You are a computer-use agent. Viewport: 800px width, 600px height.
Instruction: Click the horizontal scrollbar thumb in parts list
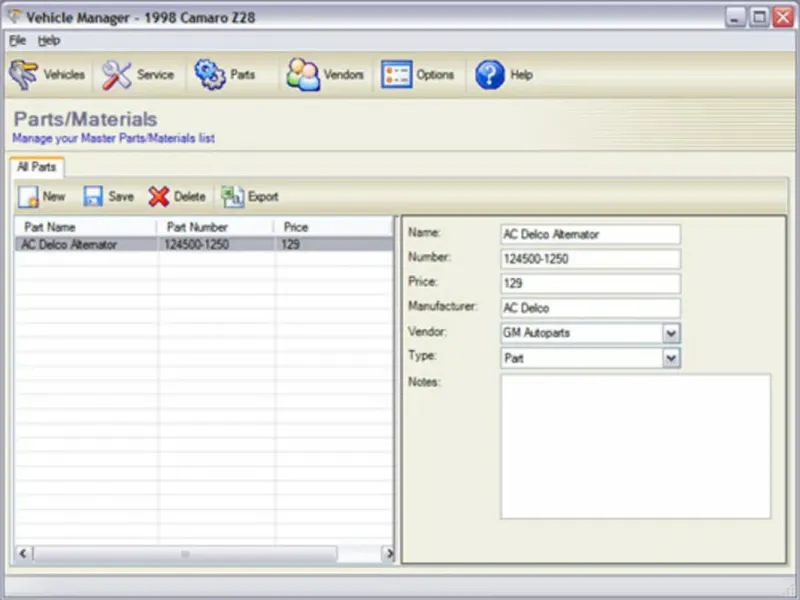tap(185, 553)
